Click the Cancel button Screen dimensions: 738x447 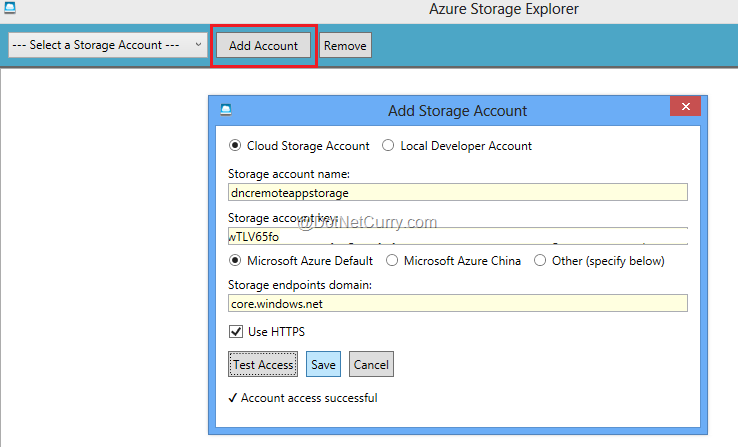click(371, 364)
